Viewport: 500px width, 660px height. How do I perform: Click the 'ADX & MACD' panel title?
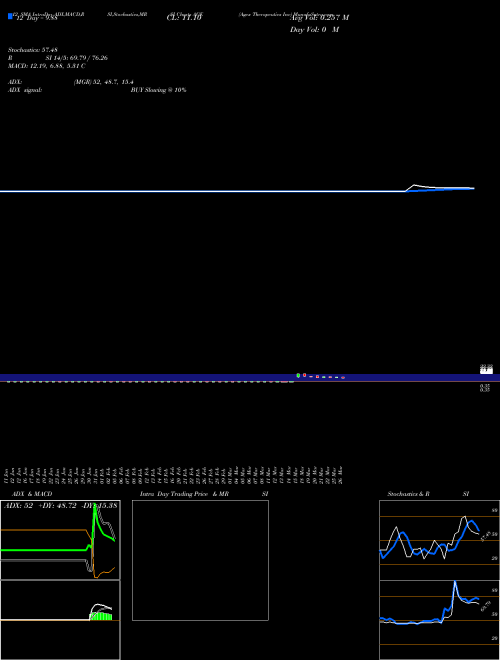click(32, 494)
